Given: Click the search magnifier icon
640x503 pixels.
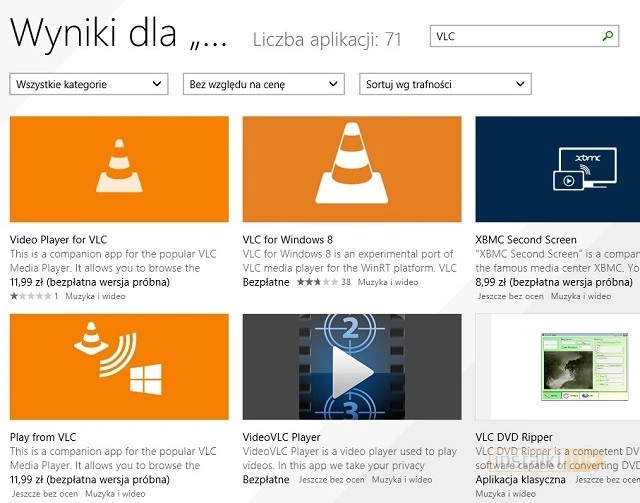Looking at the screenshot, I should click(608, 36).
